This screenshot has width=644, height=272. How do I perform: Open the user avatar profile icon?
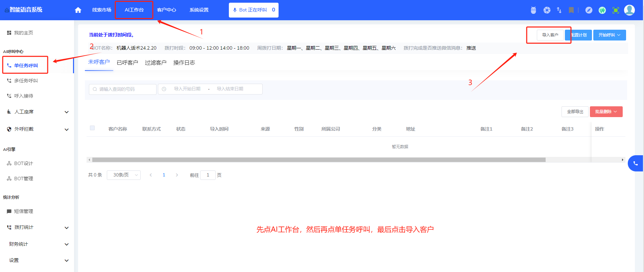click(x=629, y=10)
